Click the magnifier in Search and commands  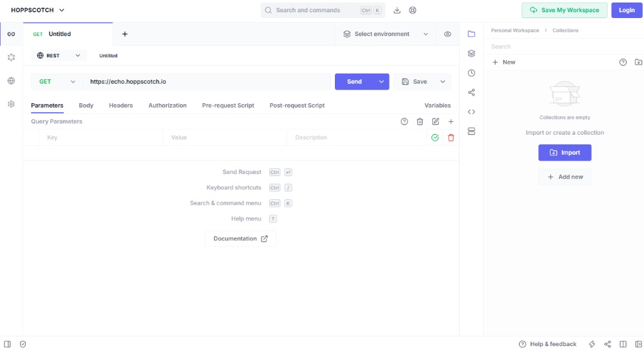pos(268,10)
